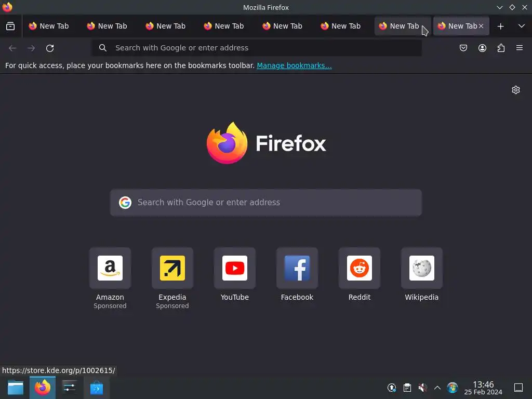Open System Settings from the taskbar
The width and height of the screenshot is (532, 399).
[x=70, y=388]
